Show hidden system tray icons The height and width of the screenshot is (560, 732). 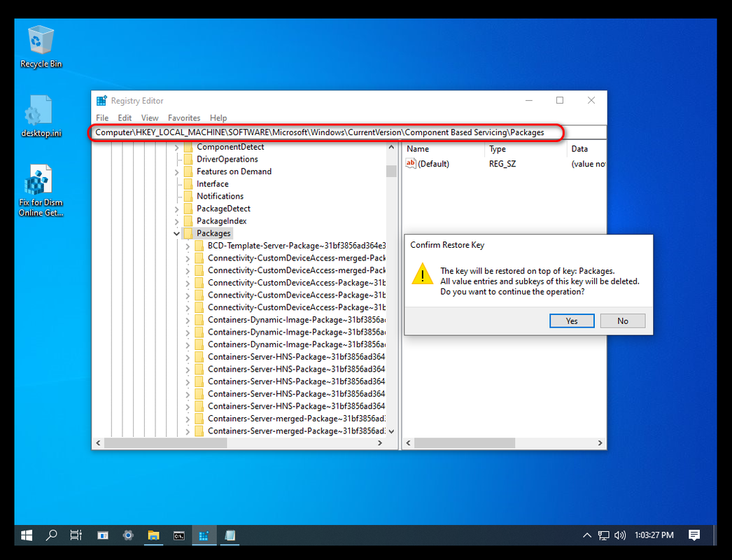pos(587,535)
